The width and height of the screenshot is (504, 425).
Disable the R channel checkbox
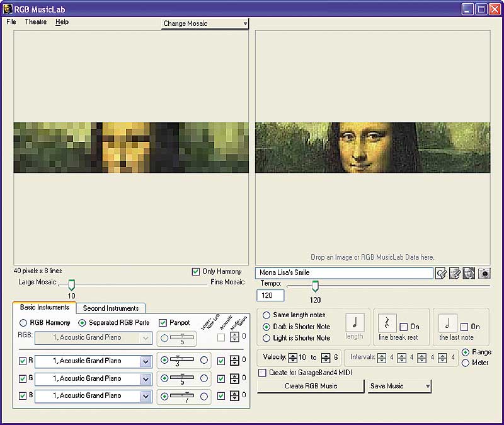23,361
